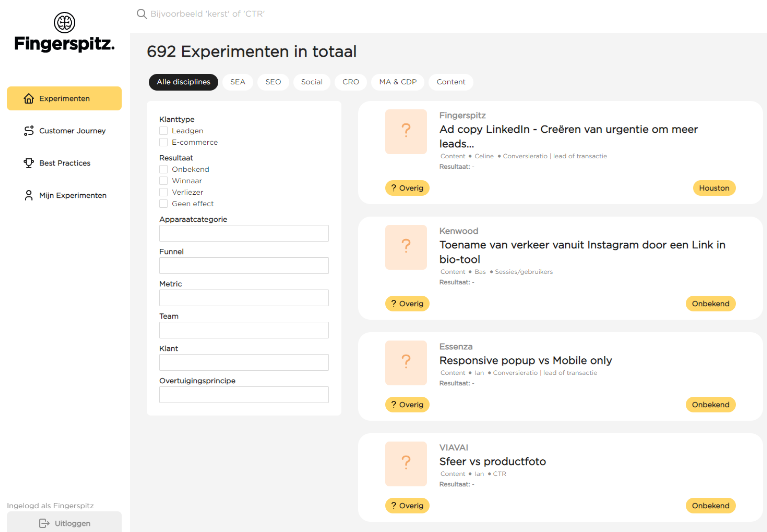Open the Overtuigingsprincipe filter dropdown
767x532 pixels.
pyautogui.click(x=244, y=395)
